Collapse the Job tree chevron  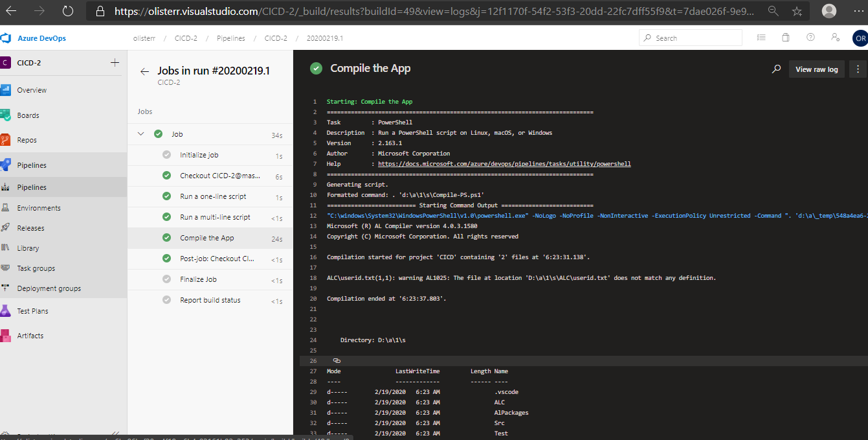point(140,134)
